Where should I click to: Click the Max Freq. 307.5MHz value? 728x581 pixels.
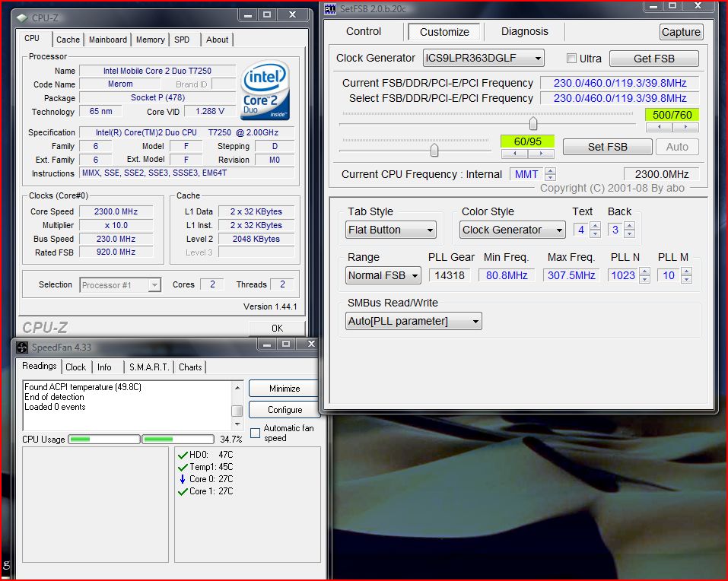(x=571, y=275)
